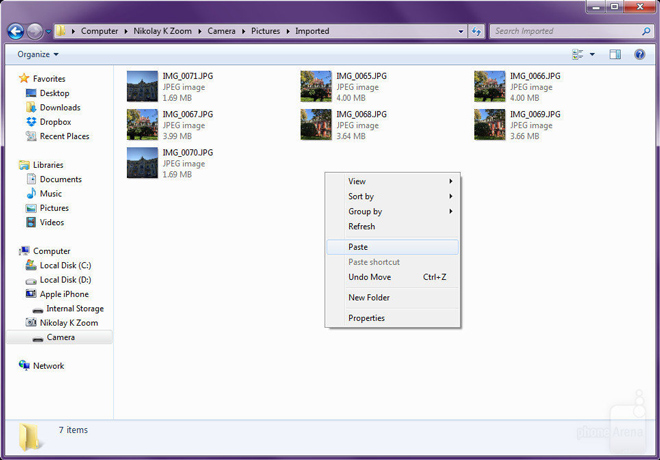Click Properties in the context menu
This screenshot has width=660, height=460.
(366, 318)
